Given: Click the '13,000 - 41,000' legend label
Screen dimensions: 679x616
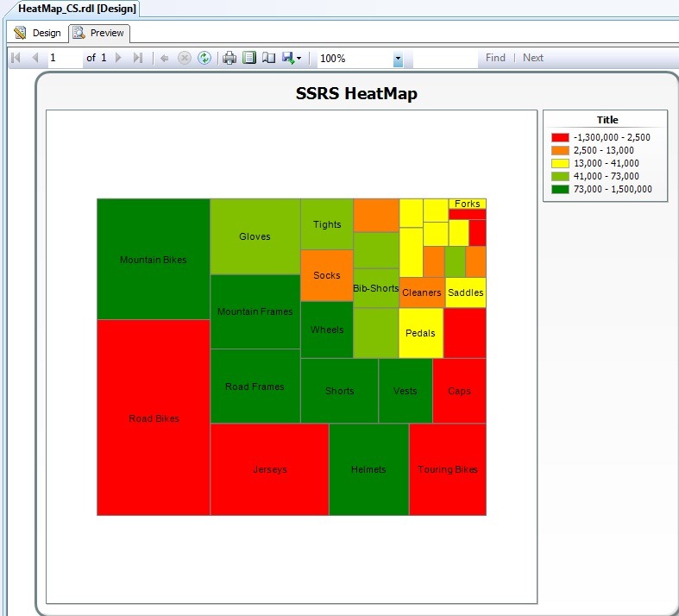Looking at the screenshot, I should click(606, 164).
